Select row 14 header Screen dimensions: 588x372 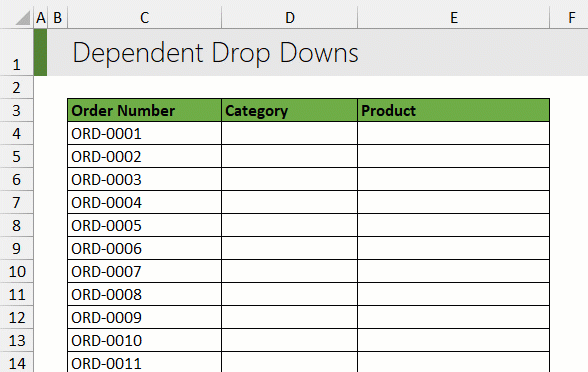(x=16, y=362)
